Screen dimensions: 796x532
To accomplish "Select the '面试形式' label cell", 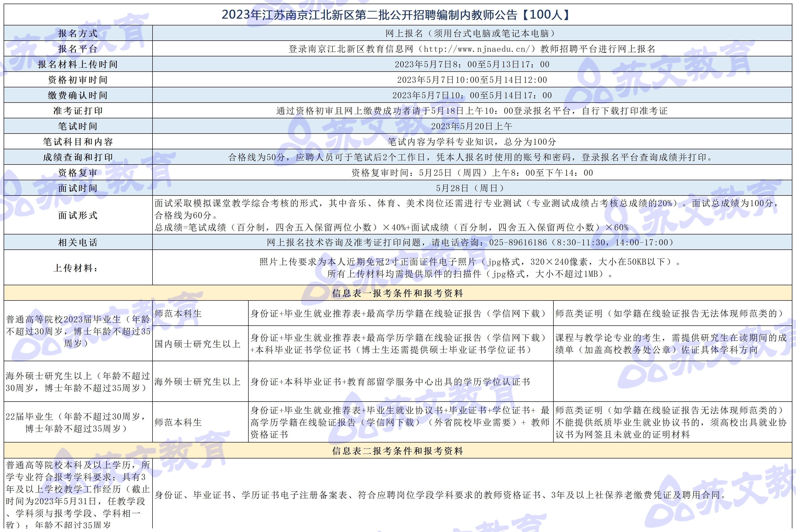I will click(78, 215).
